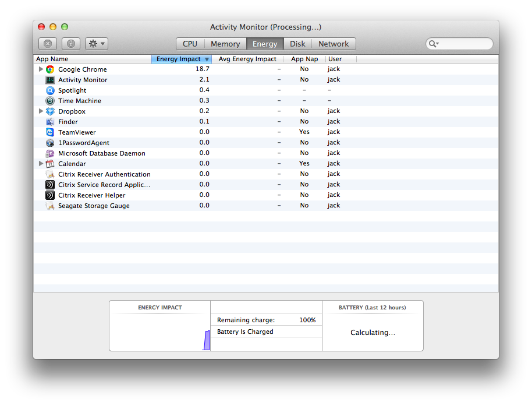Expand the Calendar process group
Viewport: 532px width, 405px height.
click(x=41, y=163)
